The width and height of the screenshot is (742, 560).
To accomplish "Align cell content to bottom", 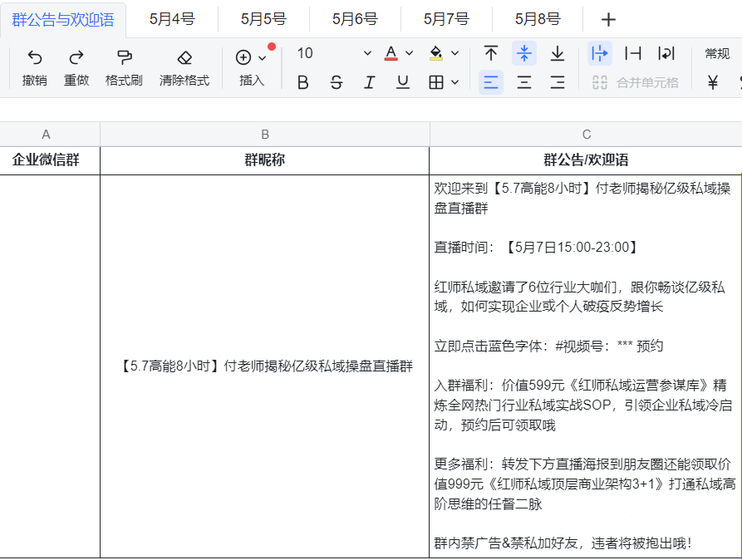I will point(558,53).
